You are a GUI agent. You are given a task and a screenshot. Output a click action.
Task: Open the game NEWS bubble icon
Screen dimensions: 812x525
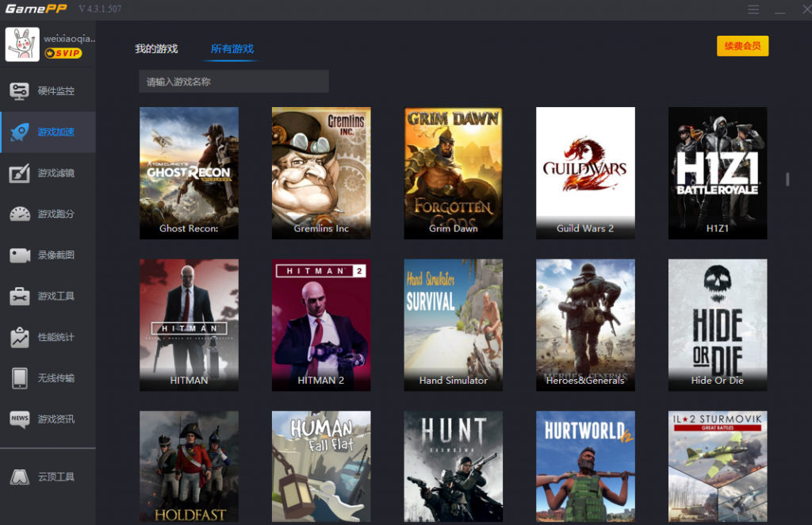coord(20,419)
